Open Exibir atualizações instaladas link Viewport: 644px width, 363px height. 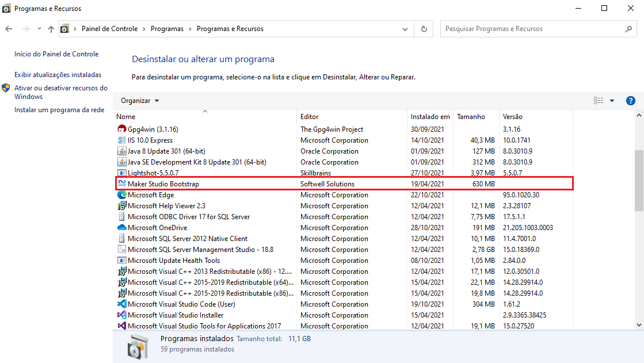tap(58, 75)
